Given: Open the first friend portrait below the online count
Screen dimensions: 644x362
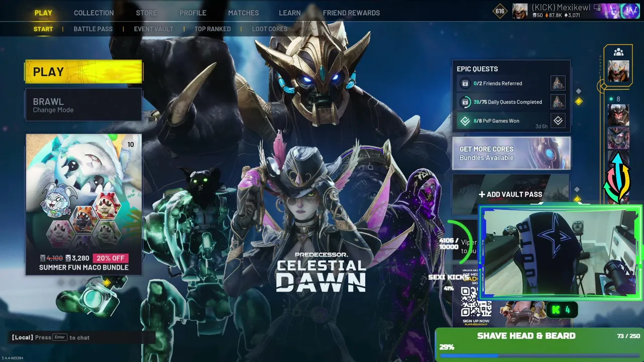Looking at the screenshot, I should pyautogui.click(x=618, y=115).
